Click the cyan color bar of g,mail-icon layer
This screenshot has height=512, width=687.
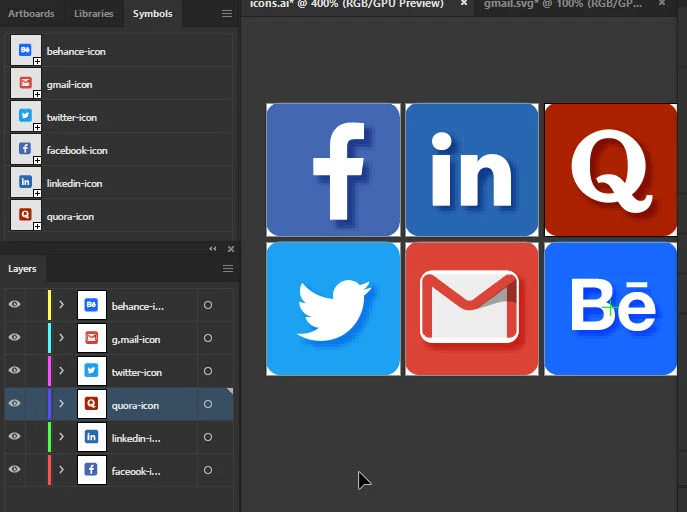[50, 338]
